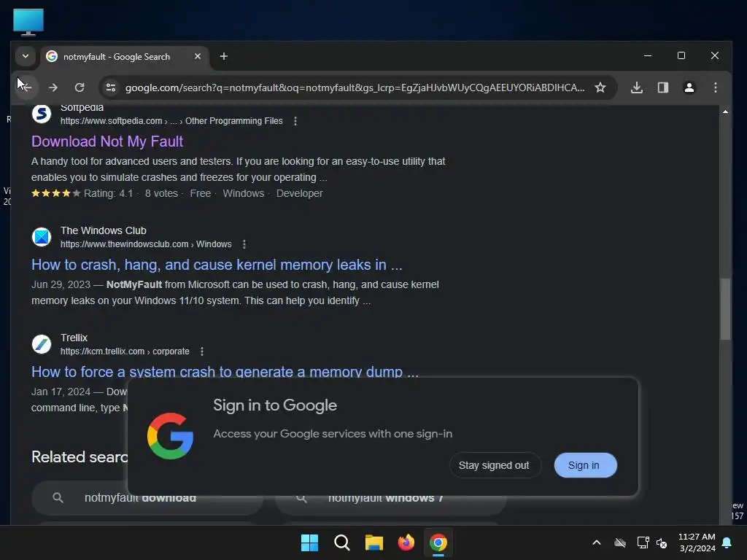
Task: Open more options for Trellix result
Action: [202, 351]
